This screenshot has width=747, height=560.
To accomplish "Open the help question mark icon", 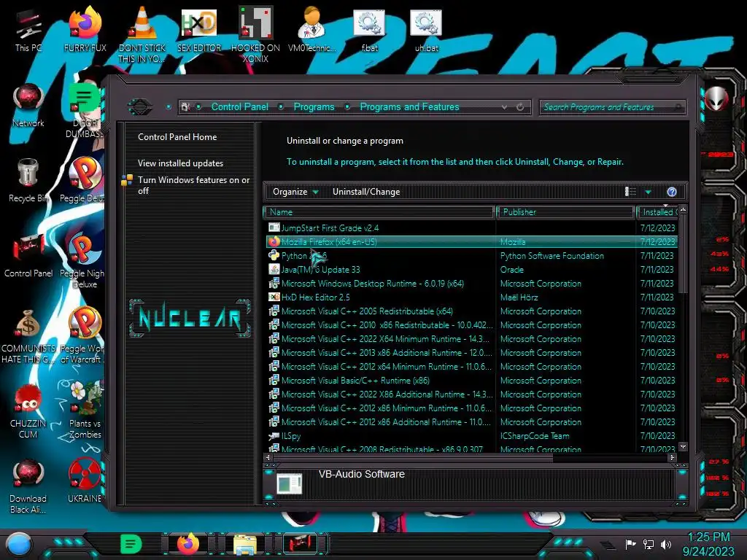I will tap(672, 192).
